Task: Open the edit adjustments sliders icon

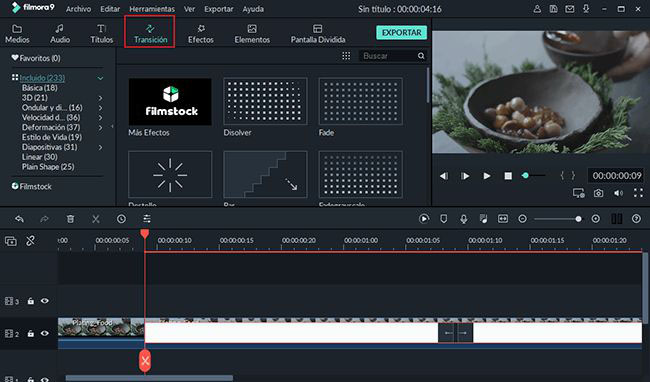Action: tap(147, 219)
